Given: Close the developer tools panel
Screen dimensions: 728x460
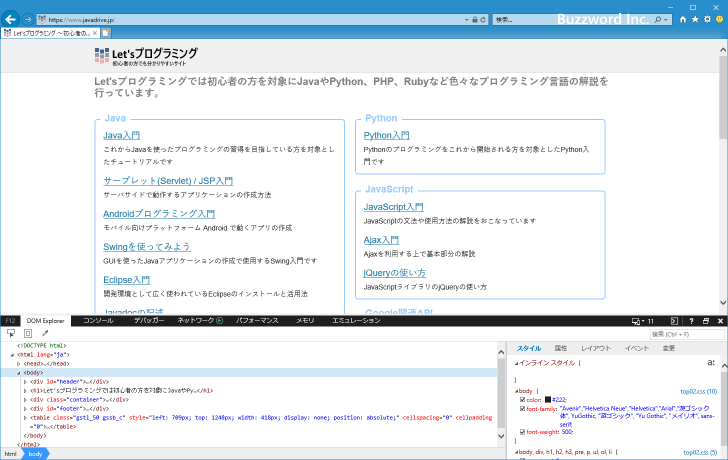Looking at the screenshot, I should click(x=721, y=321).
